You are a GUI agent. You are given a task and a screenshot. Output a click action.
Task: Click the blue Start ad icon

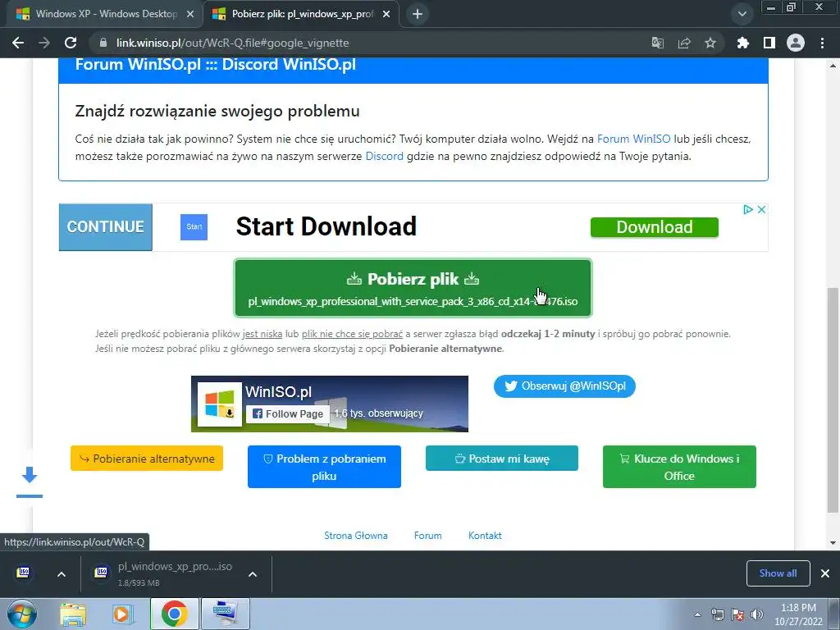194,227
